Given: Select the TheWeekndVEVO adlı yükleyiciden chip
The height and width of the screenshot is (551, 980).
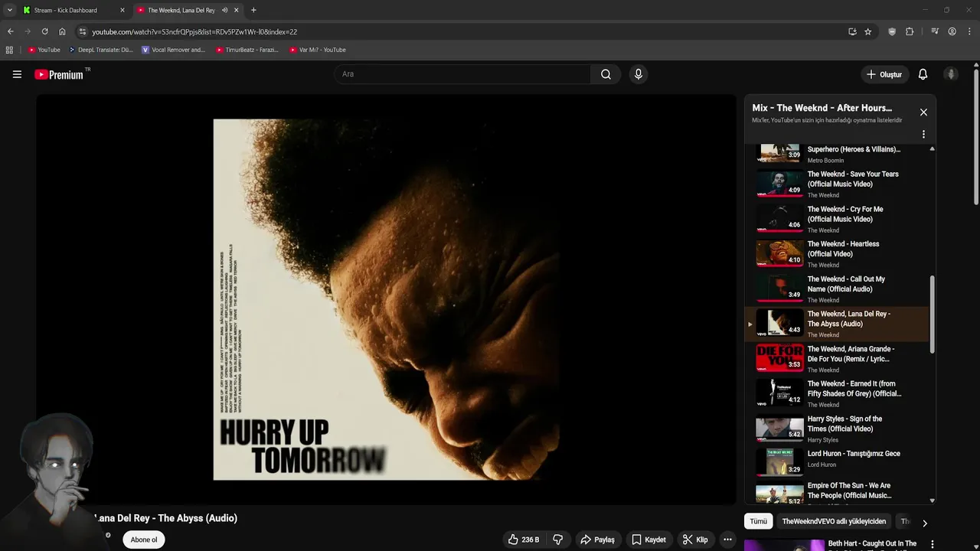Looking at the screenshot, I should pos(834,521).
